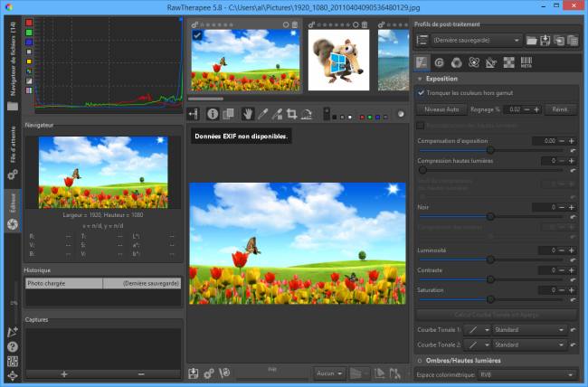Choose the straighten rotate tool
The width and height of the screenshot is (588, 387).
pos(308,114)
